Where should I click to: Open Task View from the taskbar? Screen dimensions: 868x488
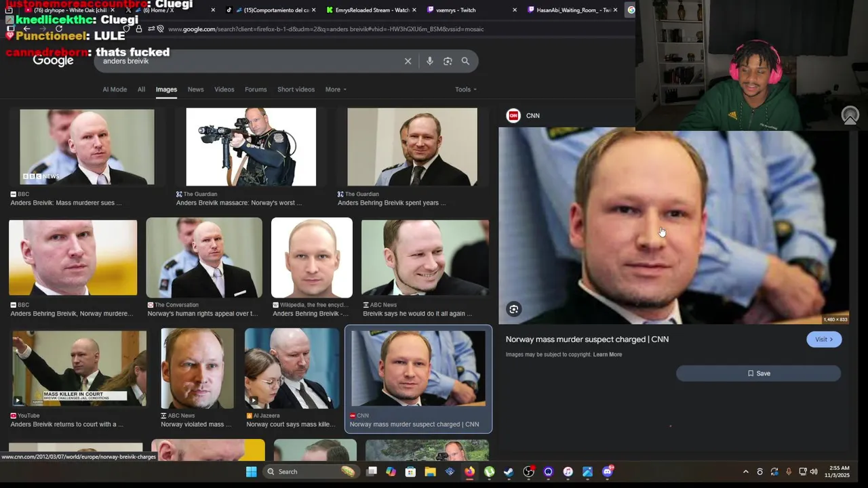[372, 472]
